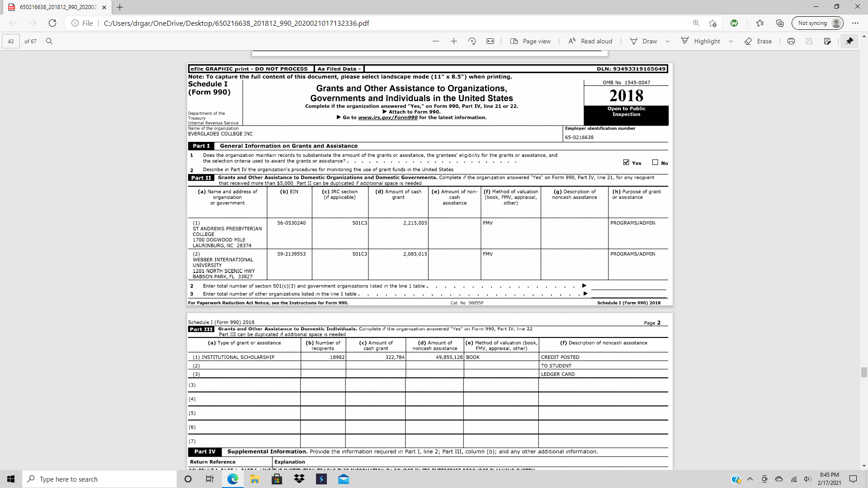The image size is (868, 488).
Task: Click the page number field showing 43
Action: point(11,41)
